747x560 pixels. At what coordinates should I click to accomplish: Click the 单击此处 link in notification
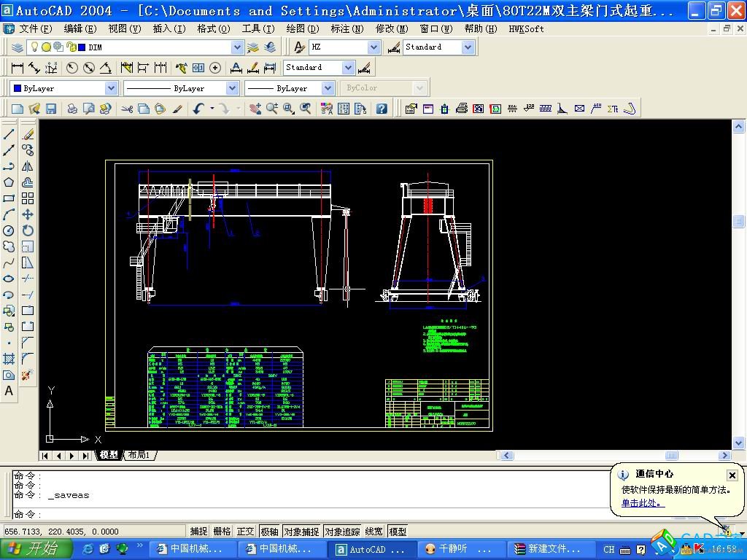point(642,503)
